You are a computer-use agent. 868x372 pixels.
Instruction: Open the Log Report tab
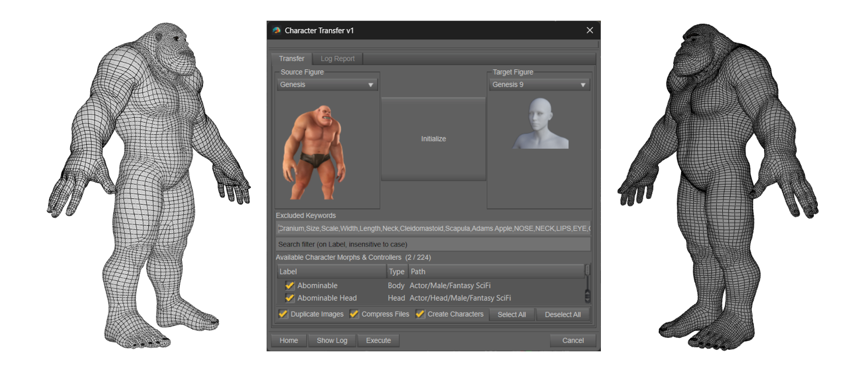(337, 59)
